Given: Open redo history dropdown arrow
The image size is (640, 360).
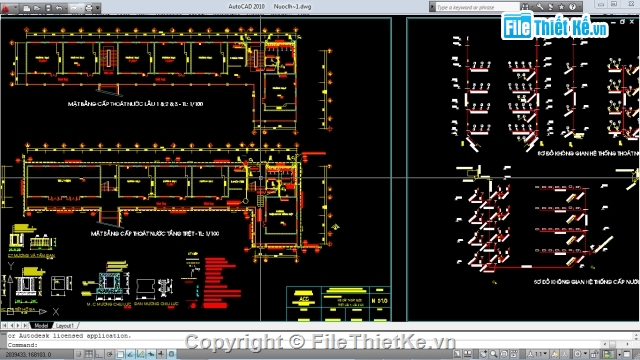Looking at the screenshot, I should tap(81, 8).
